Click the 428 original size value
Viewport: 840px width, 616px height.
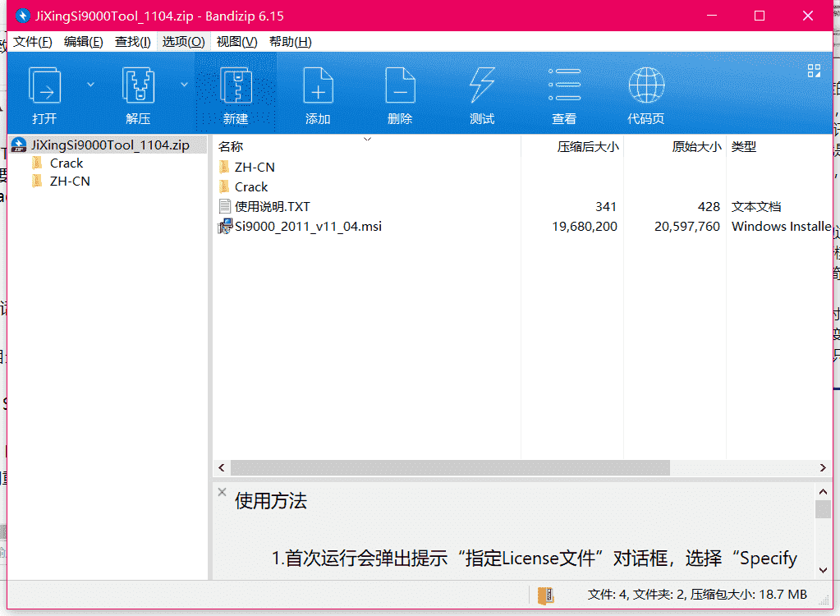click(709, 207)
